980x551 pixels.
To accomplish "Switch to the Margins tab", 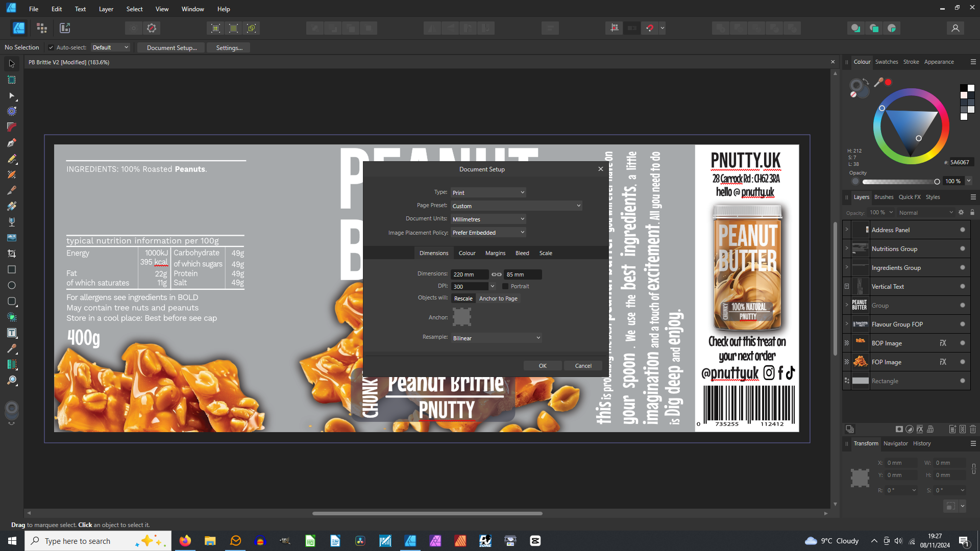I will coord(495,253).
